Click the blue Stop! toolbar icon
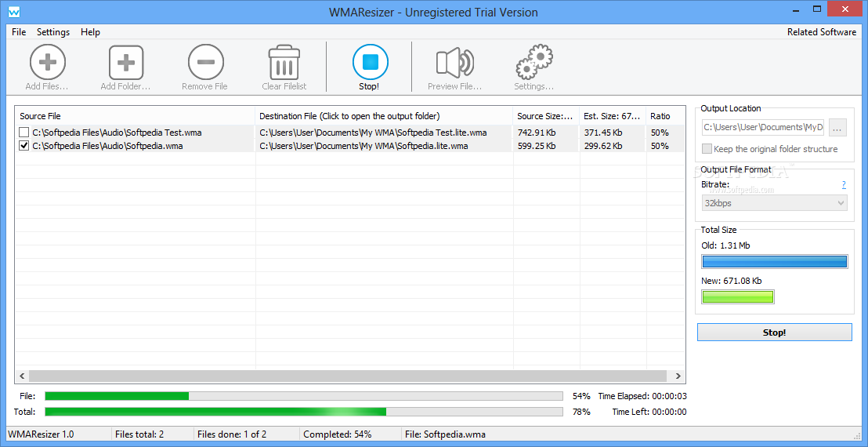This screenshot has height=447, width=868. coord(371,61)
